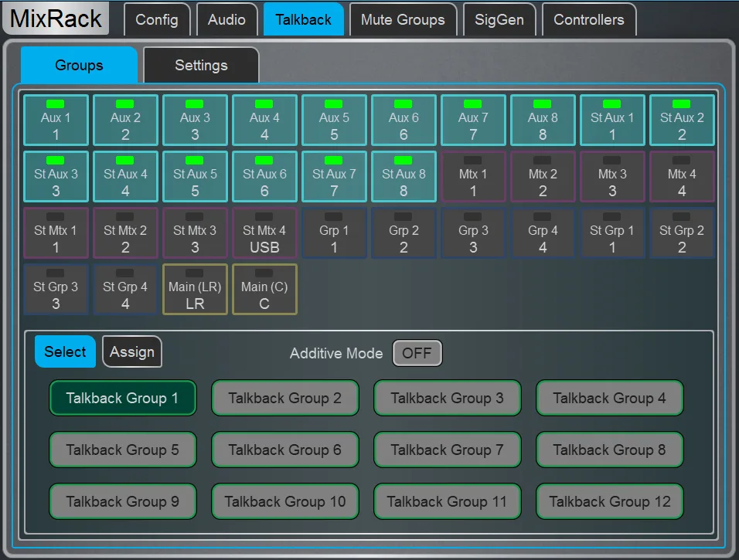Go to the SigGen tab
The height and width of the screenshot is (560, 739).
[499, 20]
